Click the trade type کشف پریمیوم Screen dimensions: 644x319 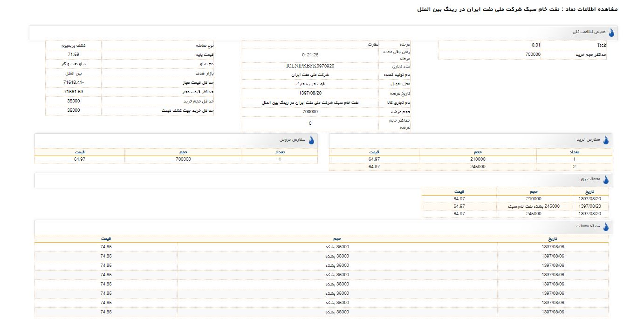[74, 46]
